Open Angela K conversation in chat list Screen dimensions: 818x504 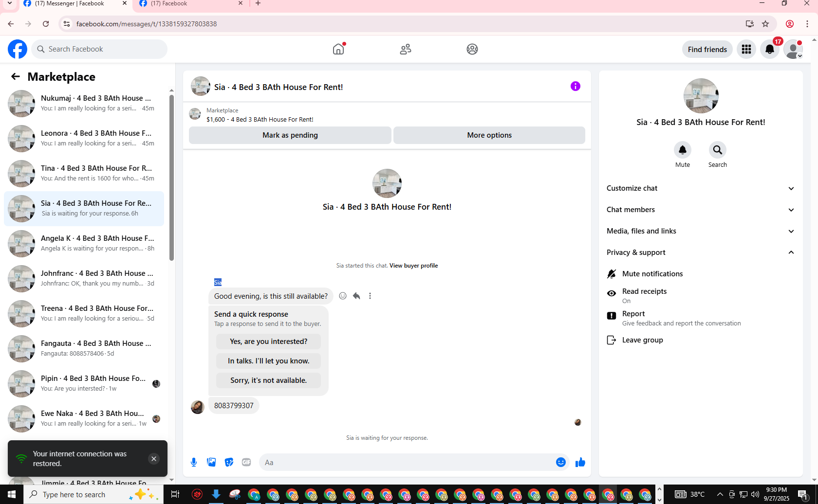[x=84, y=244]
